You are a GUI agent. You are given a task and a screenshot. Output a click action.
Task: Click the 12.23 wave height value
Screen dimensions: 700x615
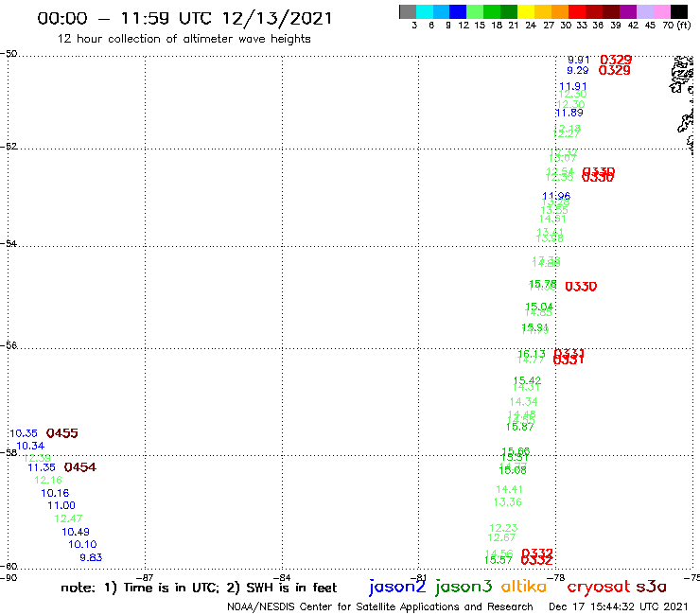pos(503,528)
